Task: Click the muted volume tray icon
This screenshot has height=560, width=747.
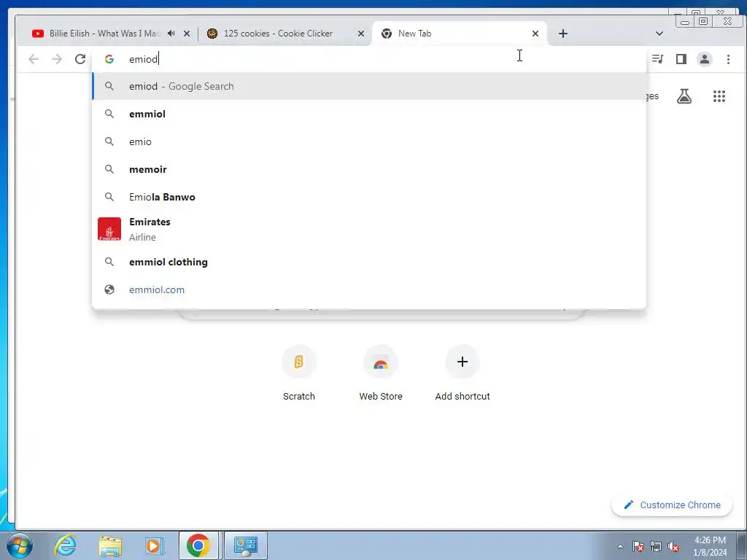Action: coord(673,546)
